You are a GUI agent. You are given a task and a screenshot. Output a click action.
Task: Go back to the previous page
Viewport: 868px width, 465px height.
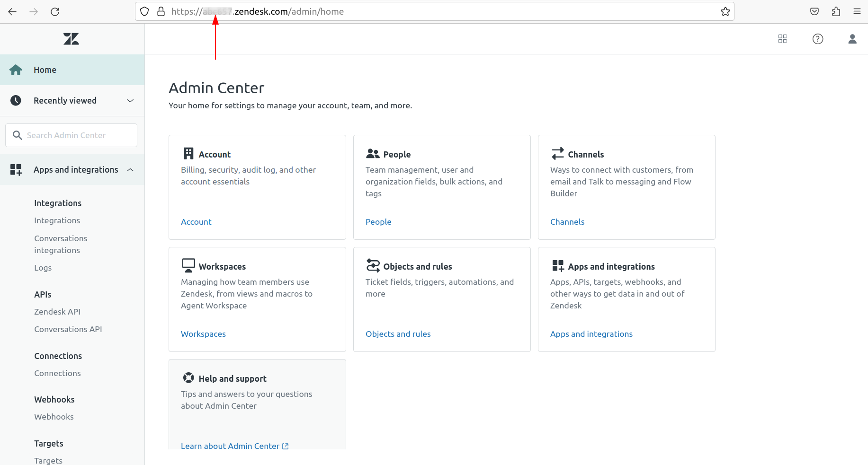[12, 12]
